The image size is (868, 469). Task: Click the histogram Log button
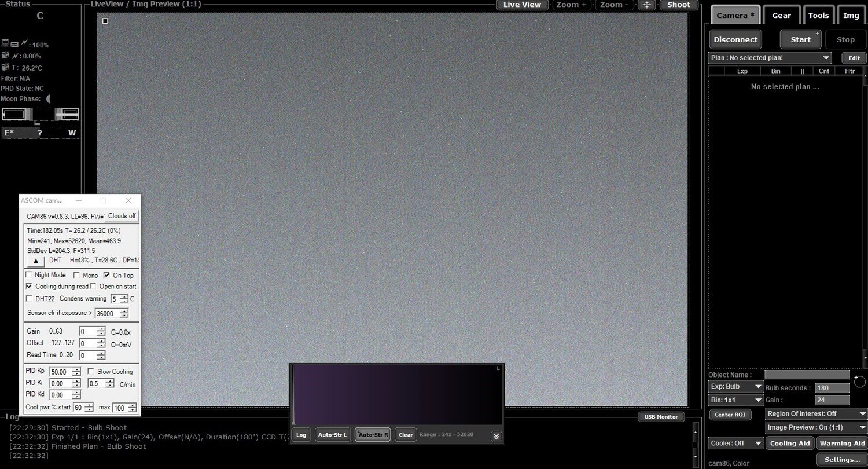pyautogui.click(x=301, y=435)
